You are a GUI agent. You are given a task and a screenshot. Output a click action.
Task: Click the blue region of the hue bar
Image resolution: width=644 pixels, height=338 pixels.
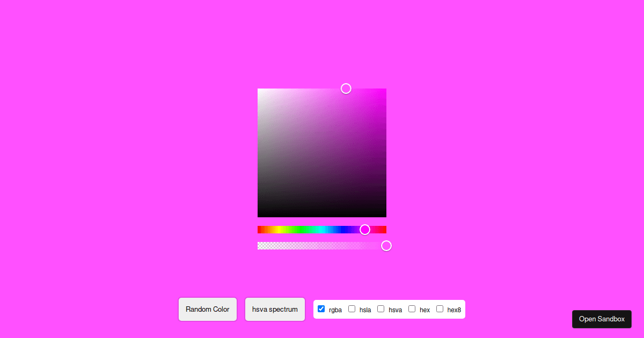pos(342,229)
